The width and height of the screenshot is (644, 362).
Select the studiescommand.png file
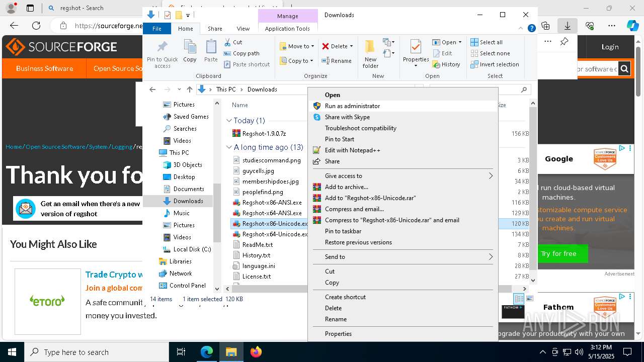click(271, 160)
